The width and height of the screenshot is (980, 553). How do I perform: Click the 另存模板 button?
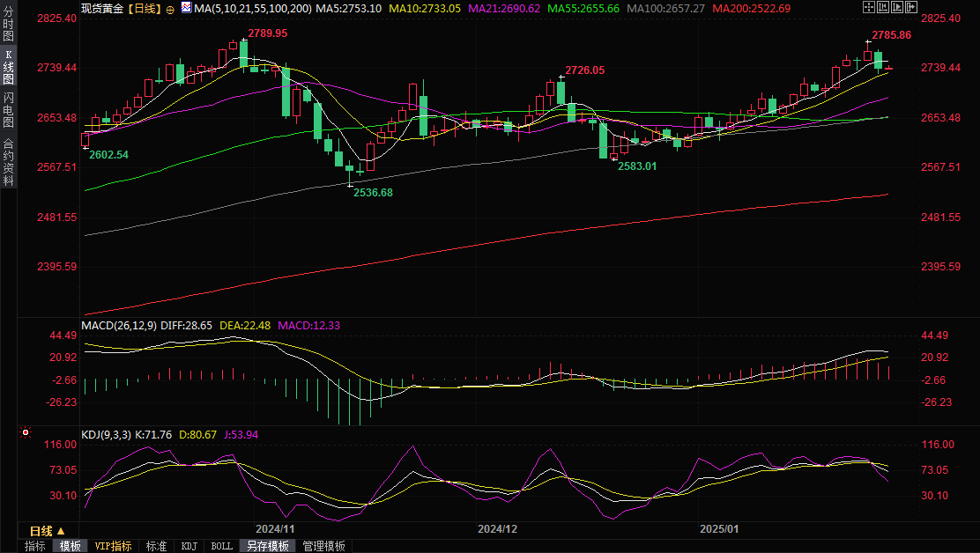click(x=268, y=546)
